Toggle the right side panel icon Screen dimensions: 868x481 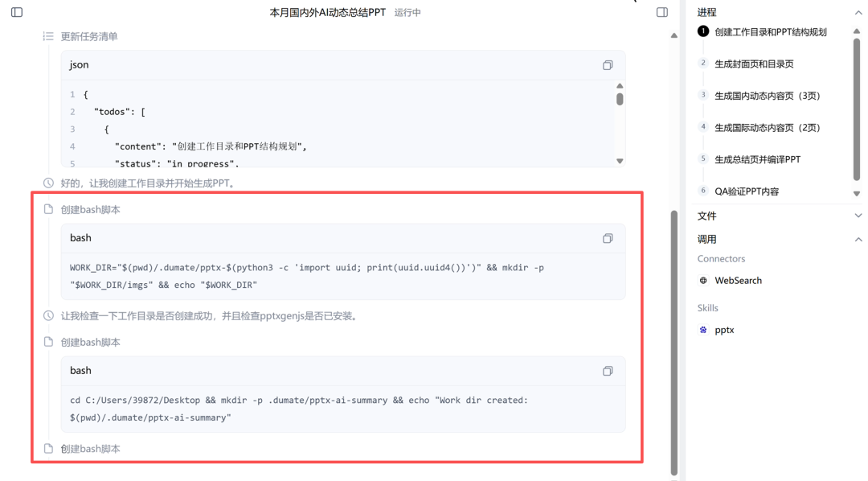[662, 12]
